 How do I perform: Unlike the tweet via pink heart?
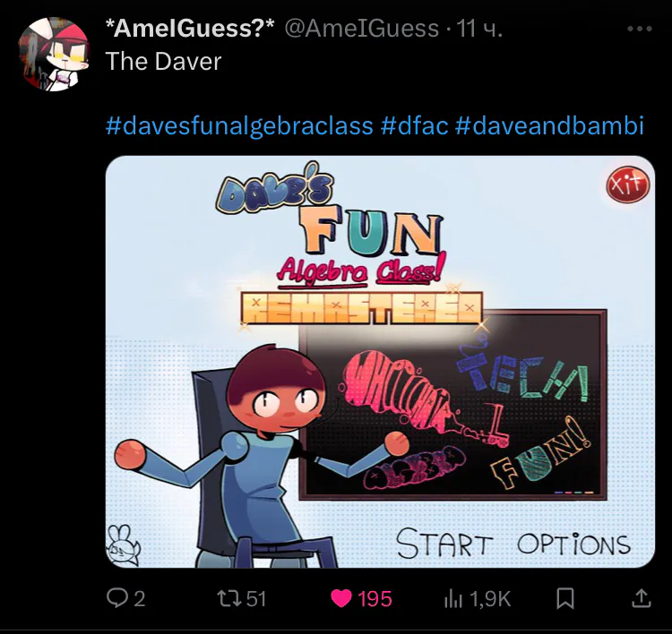coord(341,598)
